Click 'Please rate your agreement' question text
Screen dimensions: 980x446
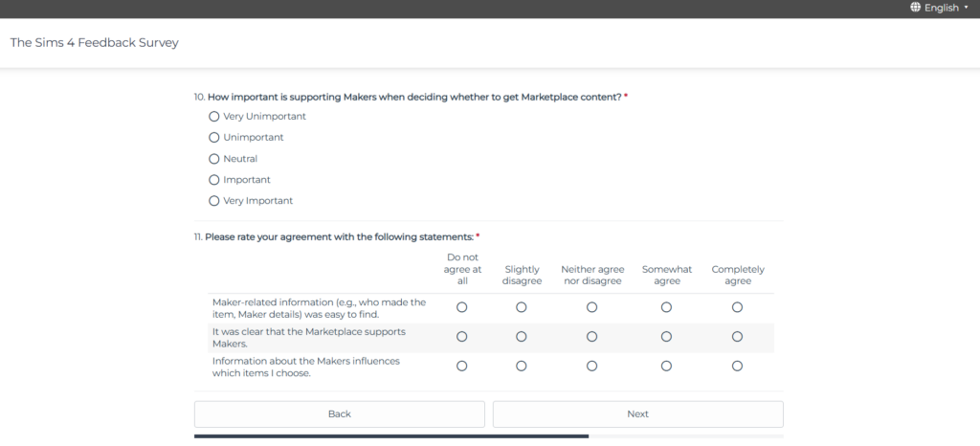(x=340, y=237)
